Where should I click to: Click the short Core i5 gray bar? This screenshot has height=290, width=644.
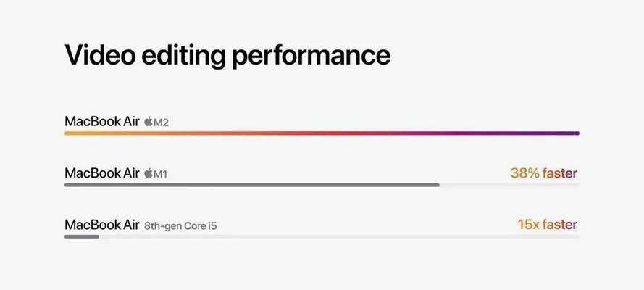[x=82, y=236]
